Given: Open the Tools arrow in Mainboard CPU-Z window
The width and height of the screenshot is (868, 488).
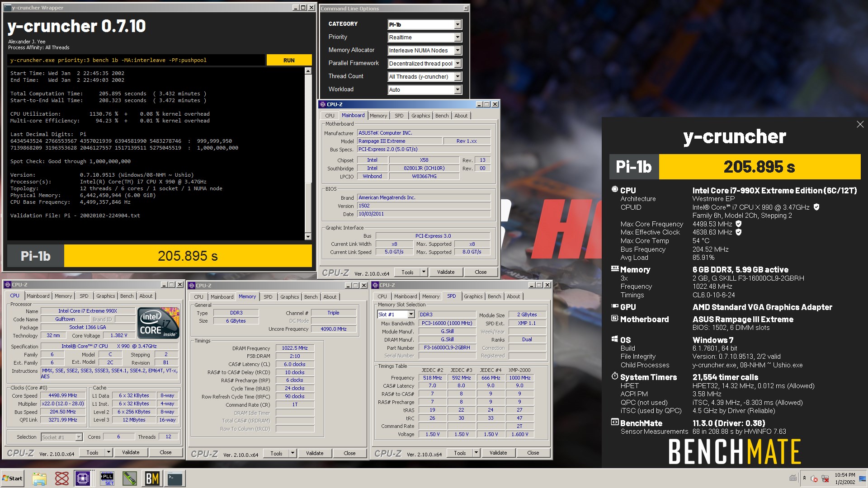Looking at the screenshot, I should (x=424, y=272).
